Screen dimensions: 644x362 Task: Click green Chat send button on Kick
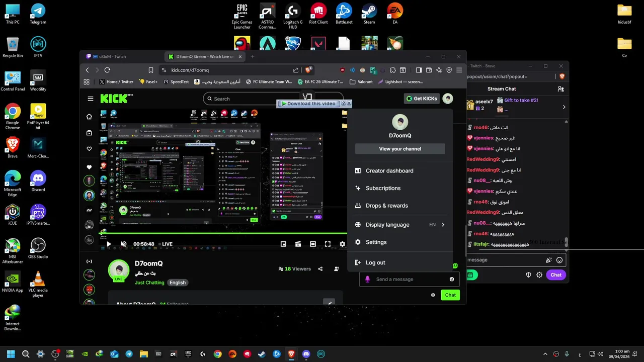[450, 295]
